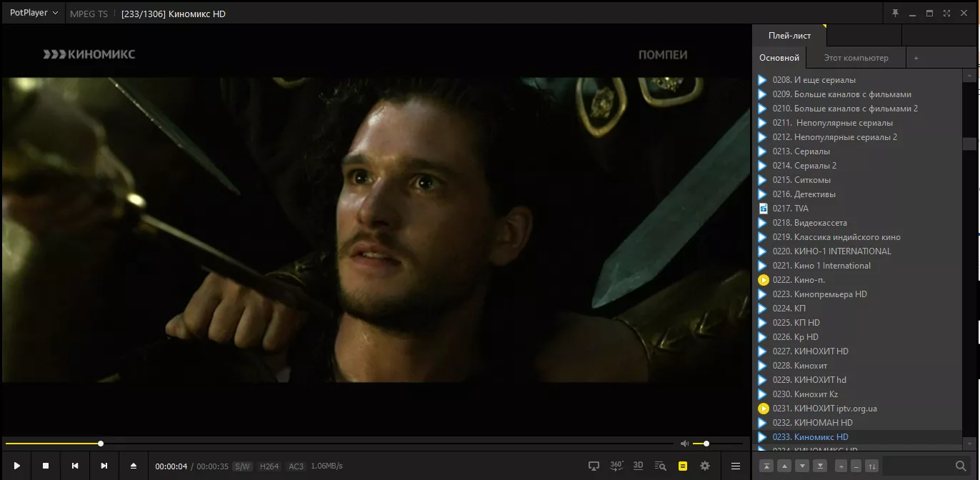Move selected playlist item down
The image size is (980, 480).
pyautogui.click(x=802, y=466)
